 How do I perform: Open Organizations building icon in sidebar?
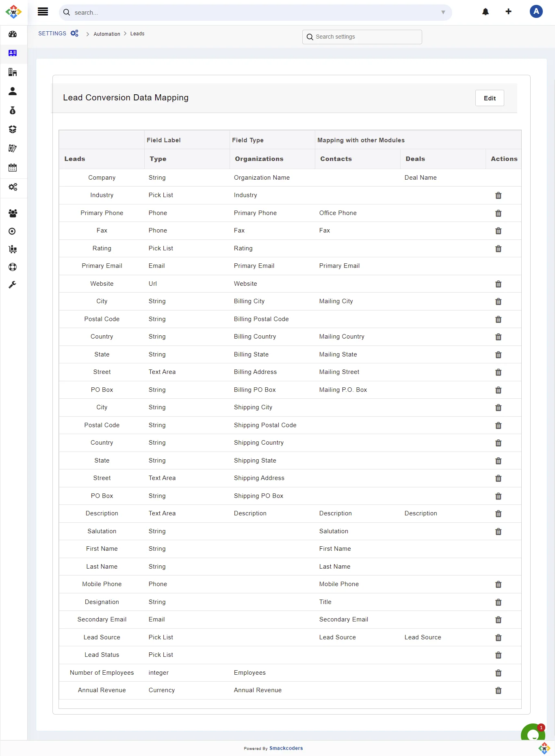pyautogui.click(x=13, y=72)
